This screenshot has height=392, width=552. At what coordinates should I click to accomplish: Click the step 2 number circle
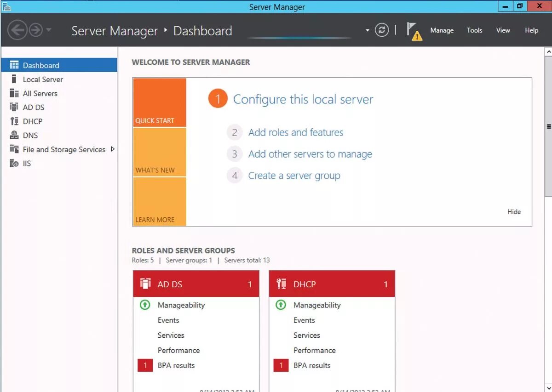(x=235, y=132)
